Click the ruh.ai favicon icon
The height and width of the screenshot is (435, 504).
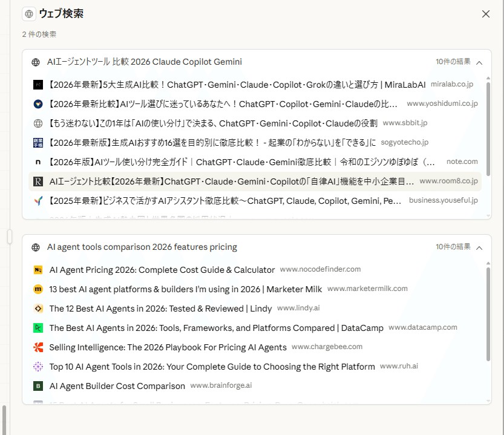coord(38,367)
